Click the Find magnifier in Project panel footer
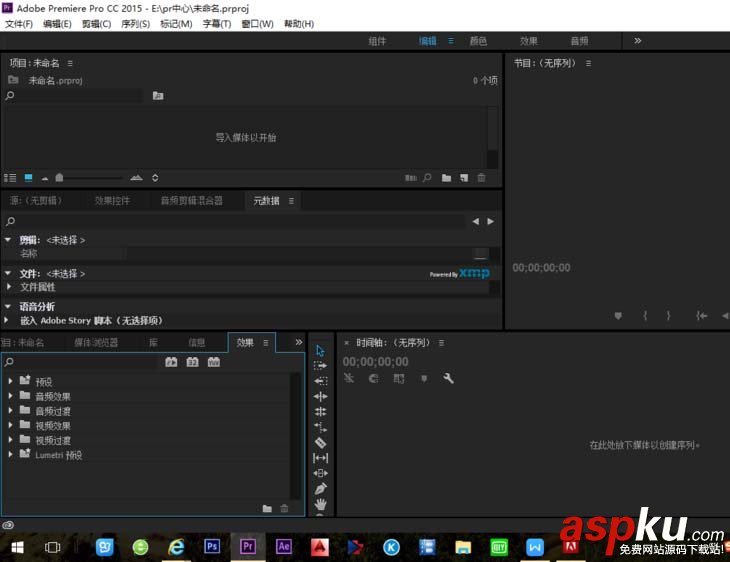Screen dimensions: 730x562 click(427, 178)
